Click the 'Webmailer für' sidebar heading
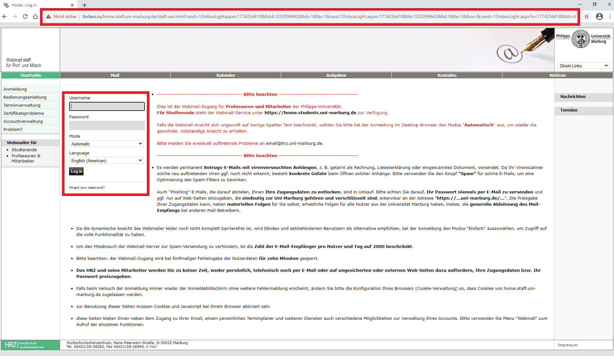614x364 pixels. [x=22, y=143]
